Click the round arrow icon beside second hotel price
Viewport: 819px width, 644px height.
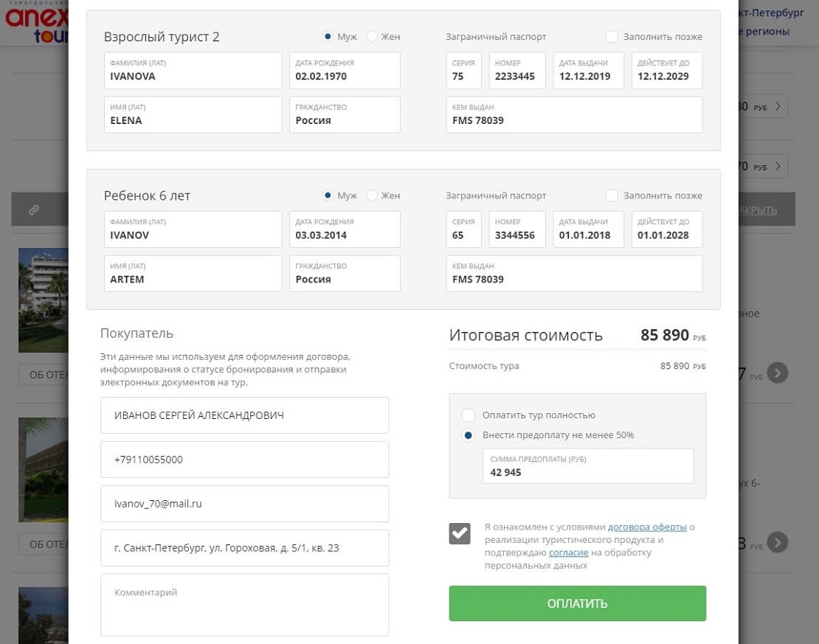pyautogui.click(x=777, y=542)
